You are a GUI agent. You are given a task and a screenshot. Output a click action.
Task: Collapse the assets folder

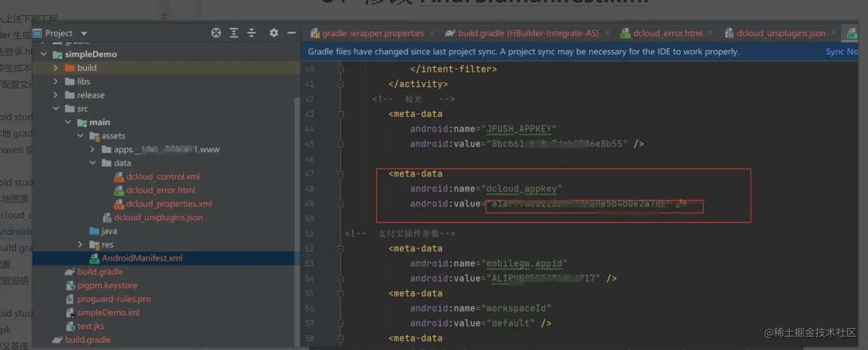(x=80, y=136)
